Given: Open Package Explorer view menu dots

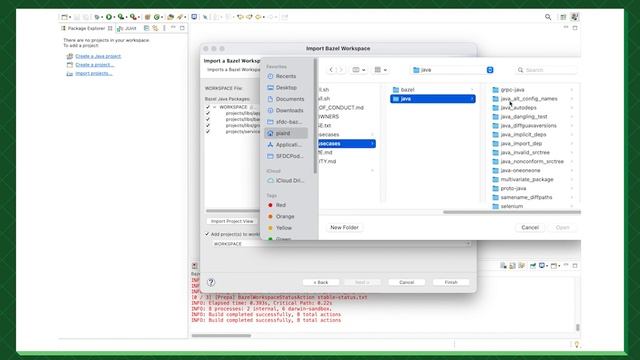Looking at the screenshot, I should pos(164,28).
